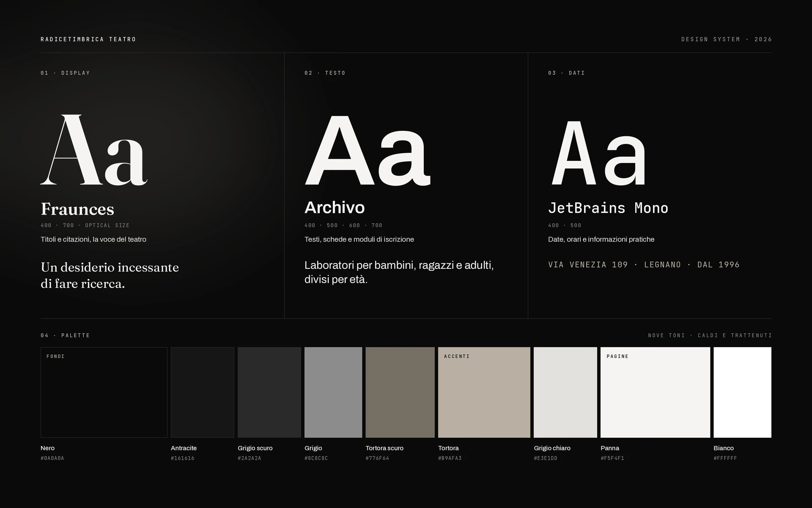The image size is (812, 508).
Task: Click the "Laboratori per bambini" sample paragraph
Action: (399, 272)
